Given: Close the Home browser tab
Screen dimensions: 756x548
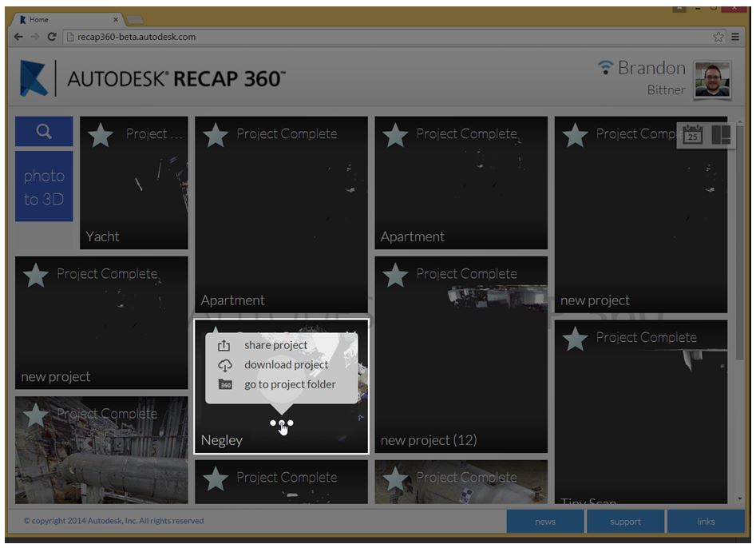Looking at the screenshot, I should [116, 20].
